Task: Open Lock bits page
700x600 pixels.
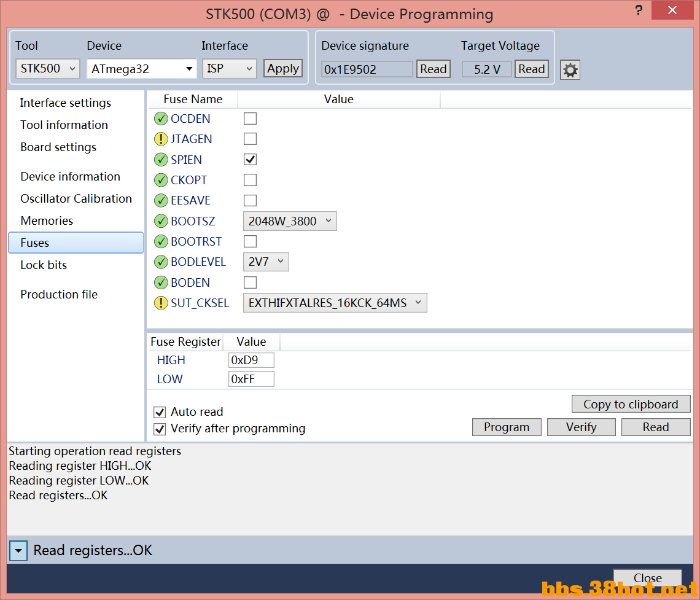Action: (44, 265)
